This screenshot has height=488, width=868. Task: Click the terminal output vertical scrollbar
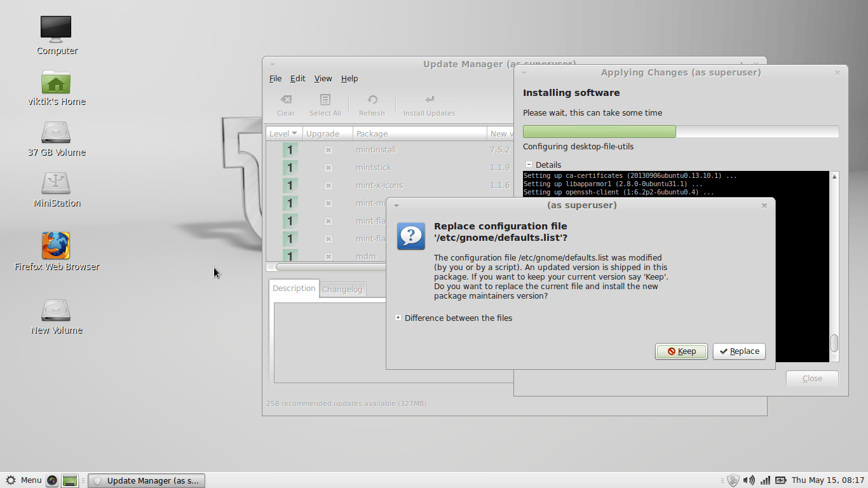pos(834,266)
